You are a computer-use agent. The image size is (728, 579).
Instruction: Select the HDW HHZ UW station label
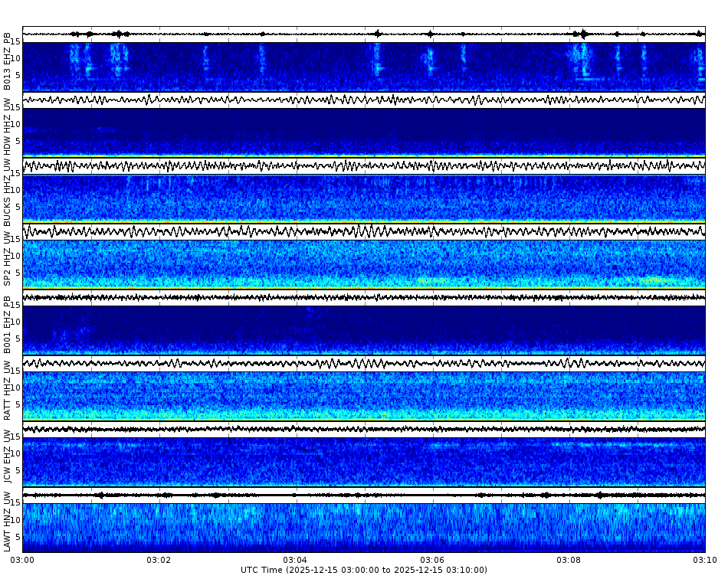point(7,126)
